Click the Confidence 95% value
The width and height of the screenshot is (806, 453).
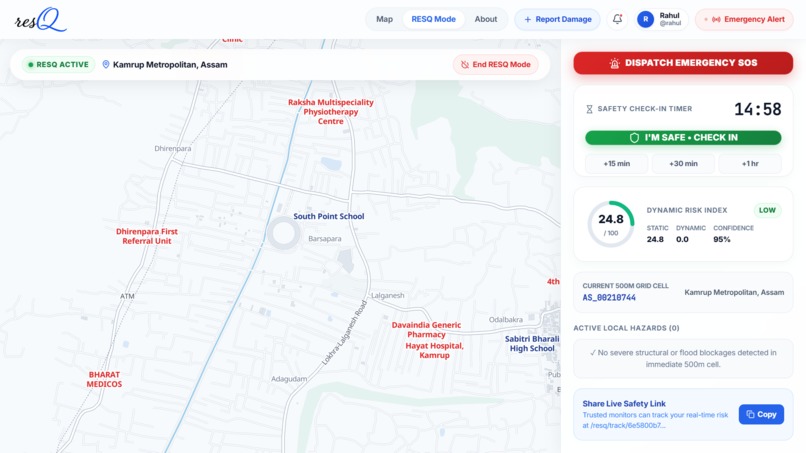click(722, 240)
